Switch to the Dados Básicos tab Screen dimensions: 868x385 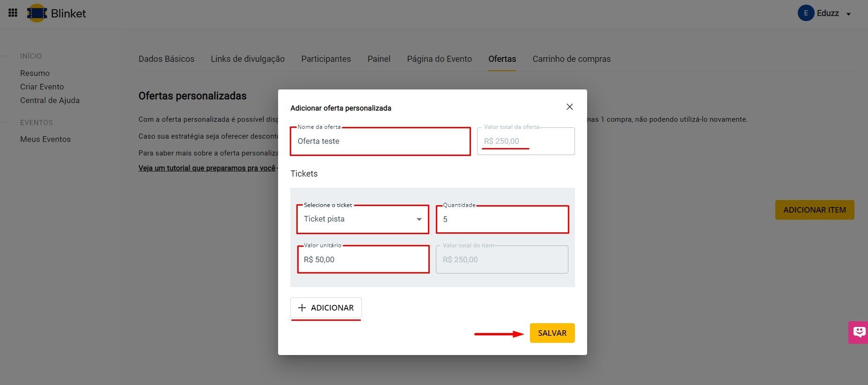coord(166,59)
